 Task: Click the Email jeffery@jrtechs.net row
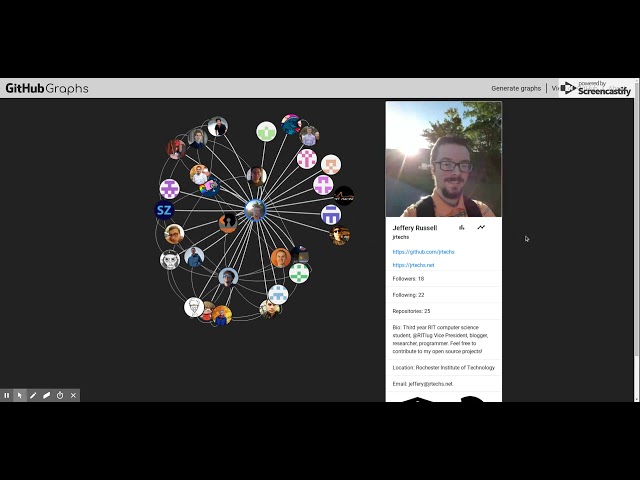click(x=444, y=384)
